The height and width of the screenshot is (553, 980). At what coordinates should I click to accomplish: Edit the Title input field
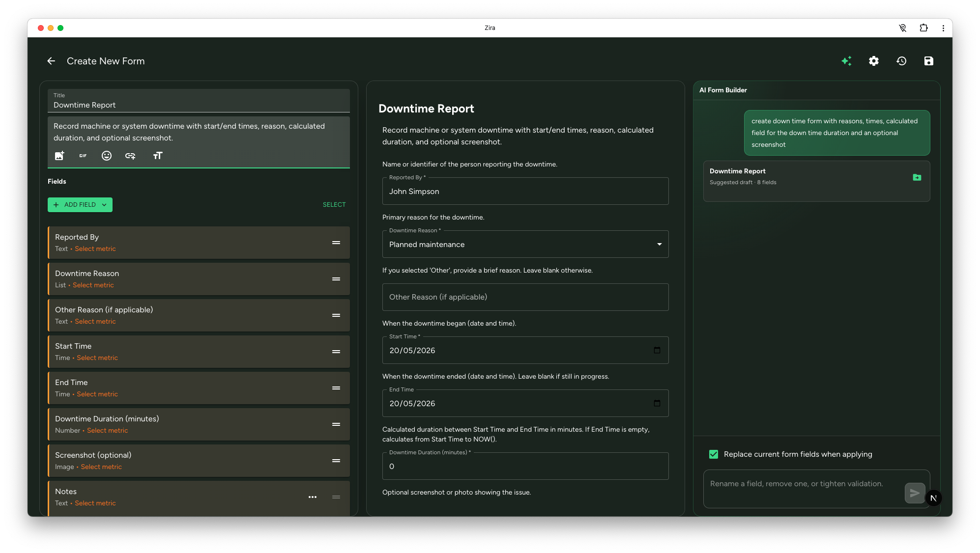199,101
